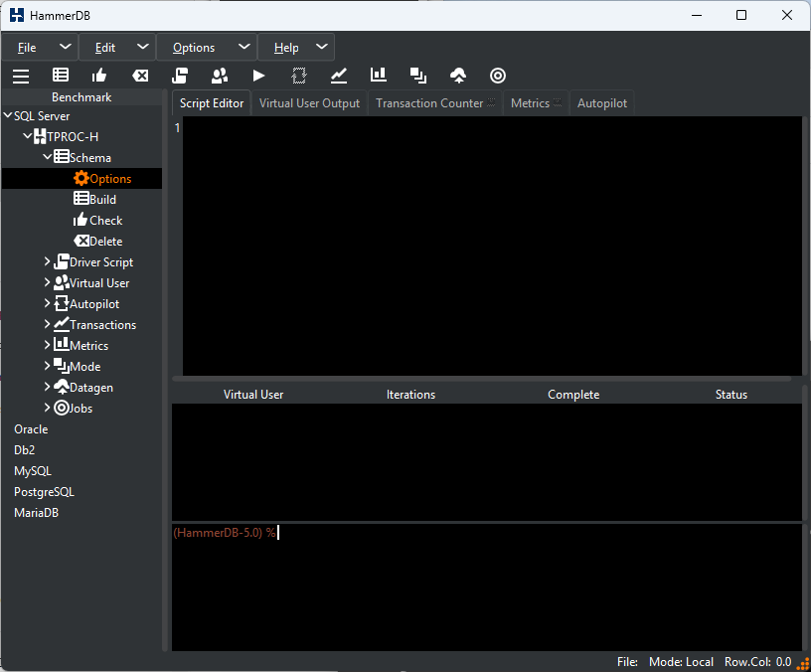Screen dimensions: 811x672
Task: Expand the Datagen tree node
Action: [x=47, y=387]
